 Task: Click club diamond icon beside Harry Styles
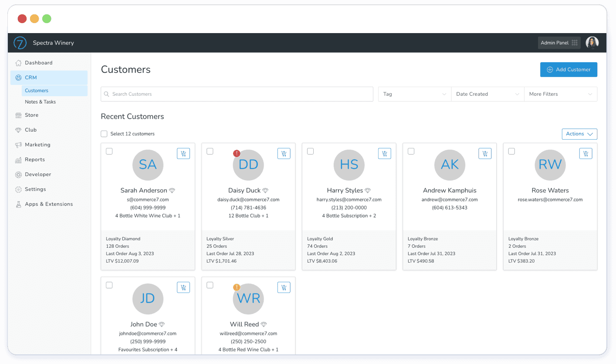click(368, 191)
